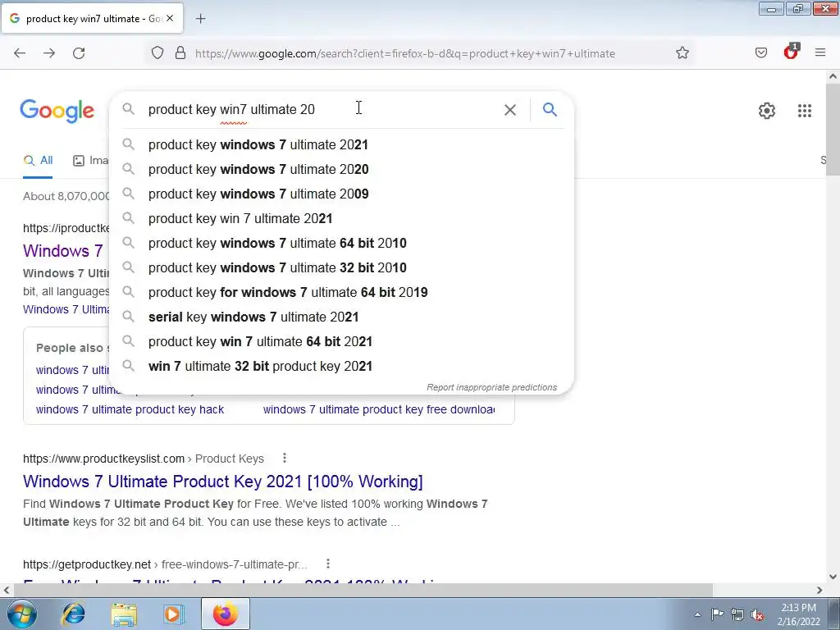Open Google quick settings gear
Screen dimensions: 840x630
tap(767, 111)
